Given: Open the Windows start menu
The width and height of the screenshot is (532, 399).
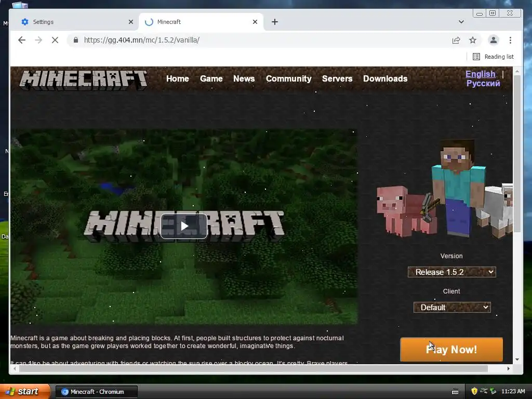Looking at the screenshot, I should pos(25,392).
